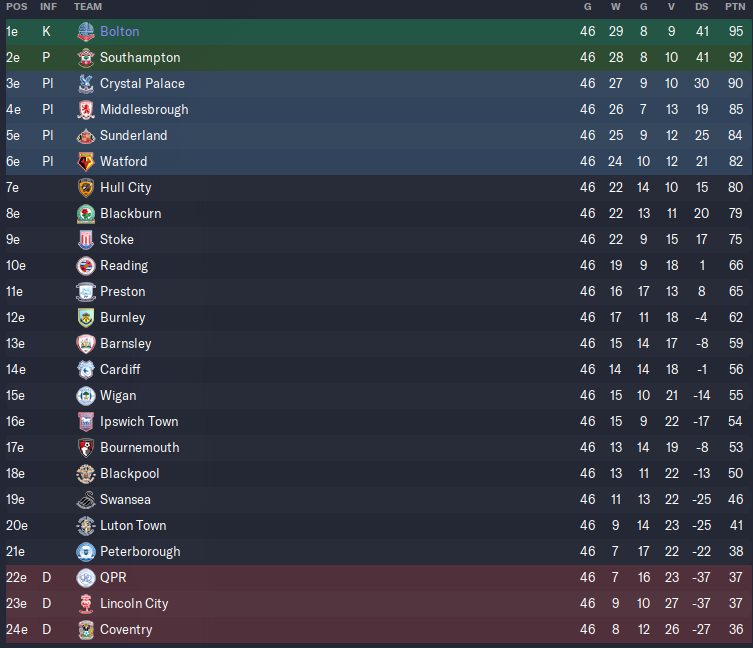
Task: Click the TEAM column header
Action: coord(88,7)
